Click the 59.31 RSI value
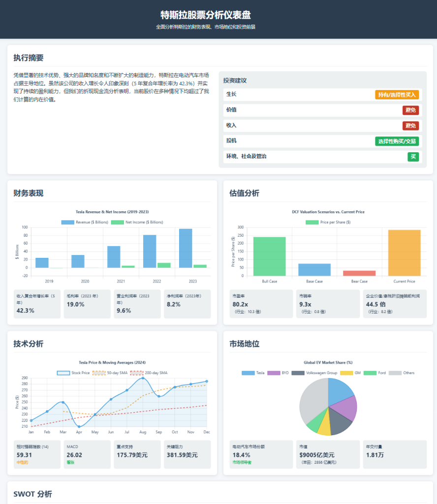437x504 pixels. [25, 455]
